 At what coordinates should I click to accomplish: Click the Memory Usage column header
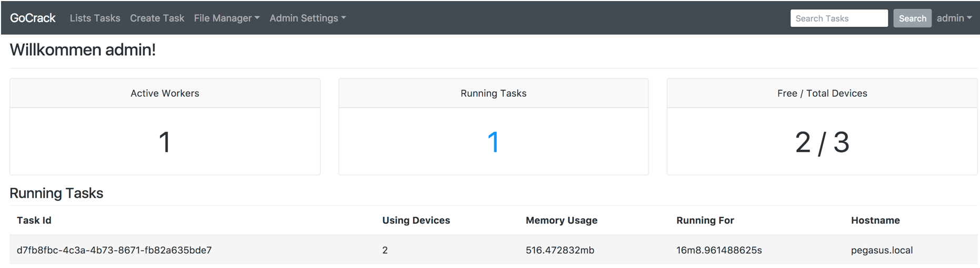click(x=561, y=220)
